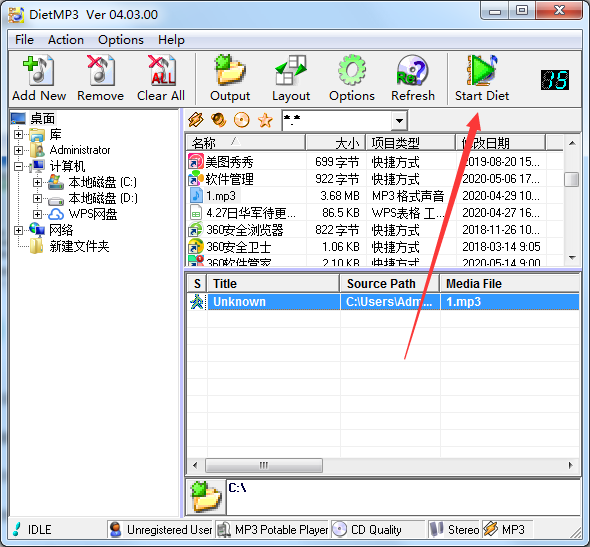Select 桌面 root in folder tree
Screen dimensions: 590x547
(x=43, y=119)
